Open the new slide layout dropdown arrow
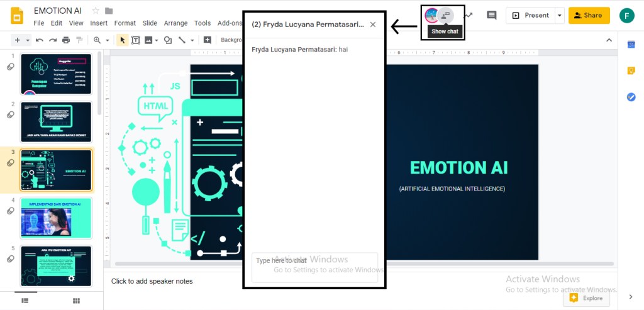The image size is (644, 310). pyautogui.click(x=27, y=40)
